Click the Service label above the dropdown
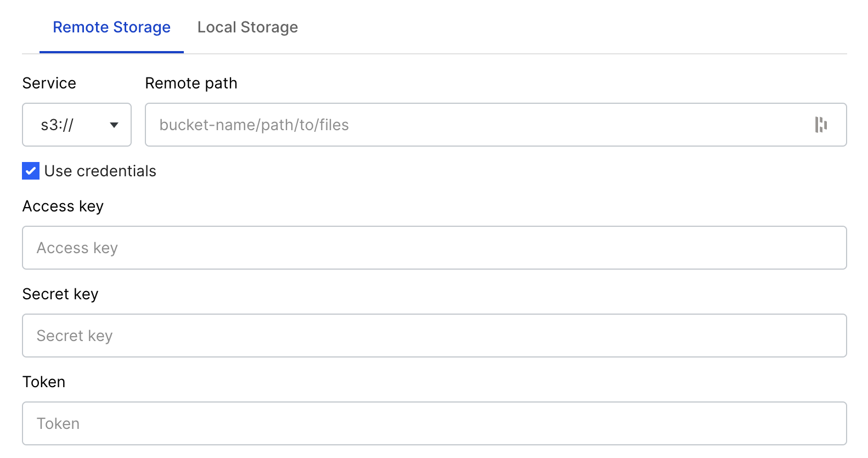This screenshot has height=458, width=868. pos(49,83)
